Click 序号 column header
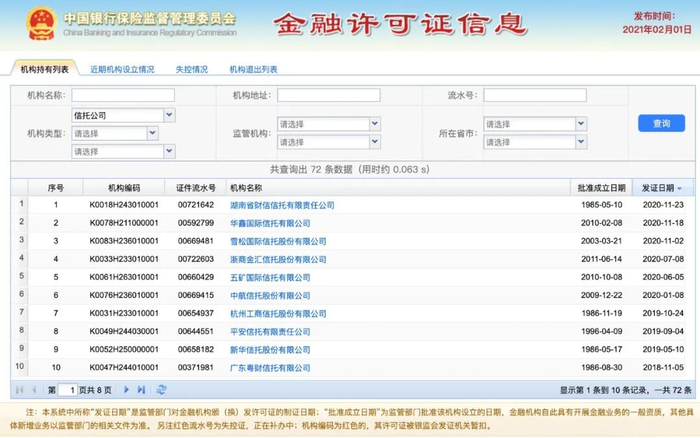The image size is (700, 438). [x=55, y=188]
